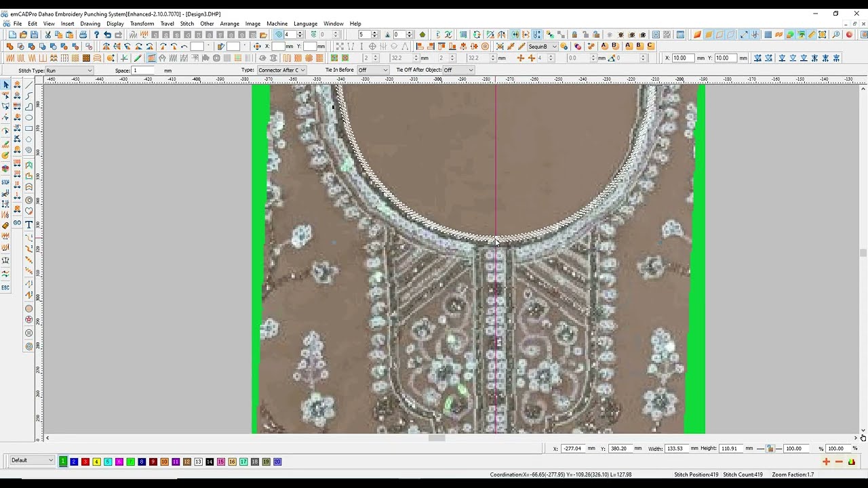This screenshot has width=868, height=488.
Task: Select the arrow pointer tool in the left toolbox
Action: click(5, 85)
